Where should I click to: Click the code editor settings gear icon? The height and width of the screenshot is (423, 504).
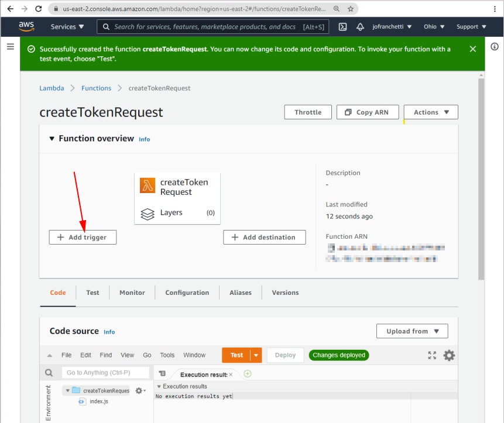pos(448,355)
